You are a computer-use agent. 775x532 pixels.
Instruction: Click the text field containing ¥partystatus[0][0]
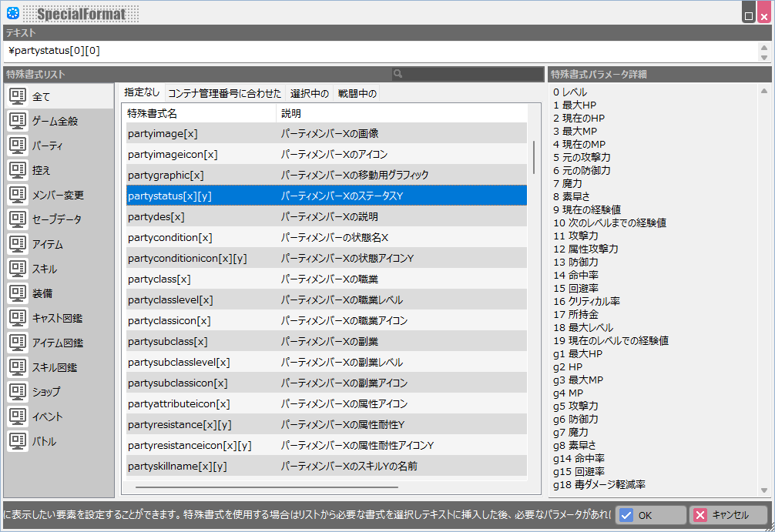[377, 52]
